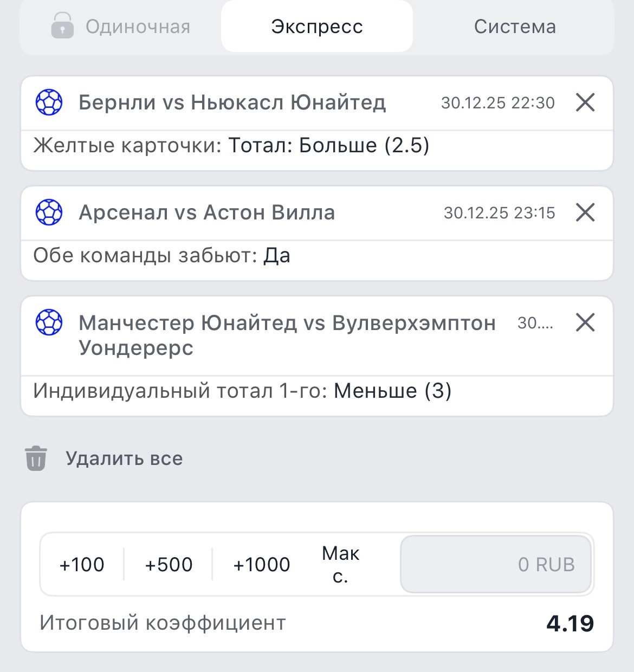Screen dimensions: 634x672
Task: Select the Желтые карточки Тотал Больше (2.5) selection
Action: 231,146
